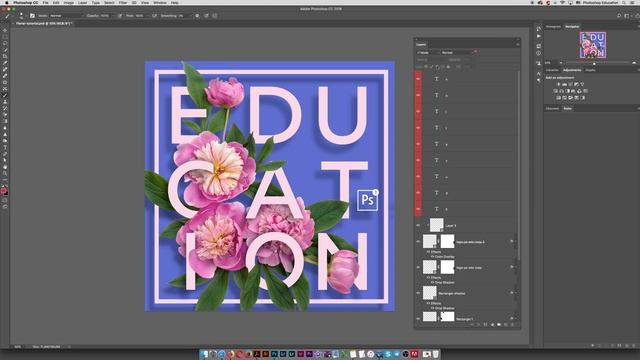Hide Layer 3 using its eye icon
This screenshot has height=360, width=640.
[418, 225]
